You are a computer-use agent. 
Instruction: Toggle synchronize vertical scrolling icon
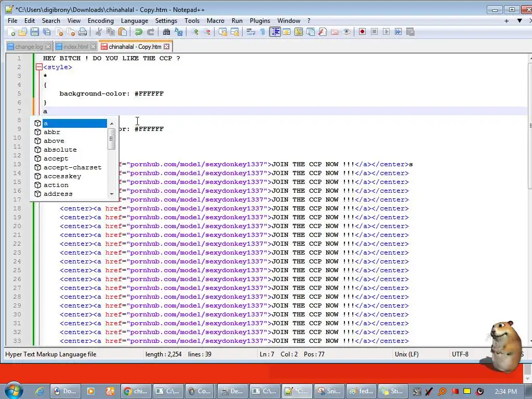[x=222, y=32]
